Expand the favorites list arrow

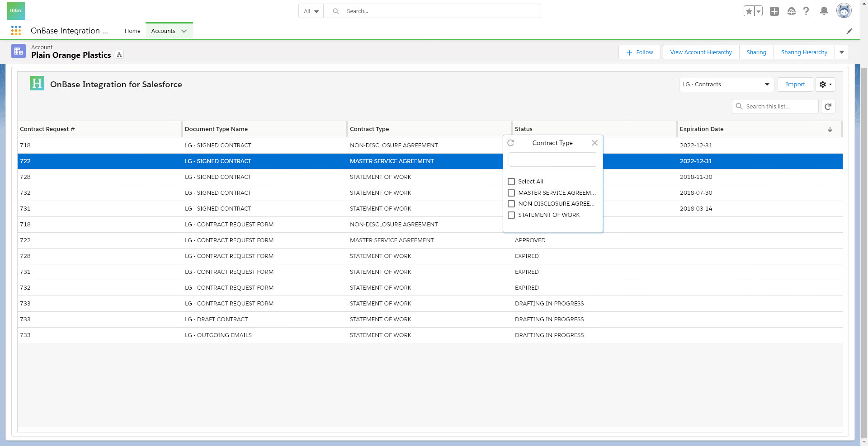(x=759, y=11)
